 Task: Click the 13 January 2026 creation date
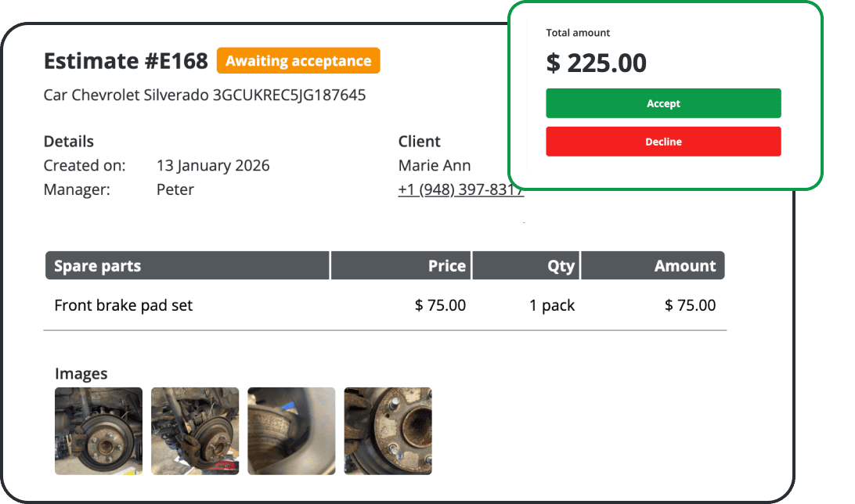point(213,165)
